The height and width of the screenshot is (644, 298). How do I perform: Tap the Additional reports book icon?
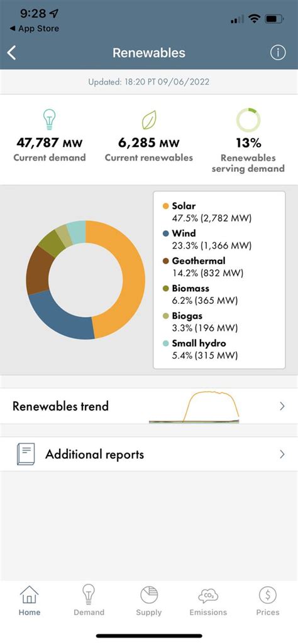[26, 454]
